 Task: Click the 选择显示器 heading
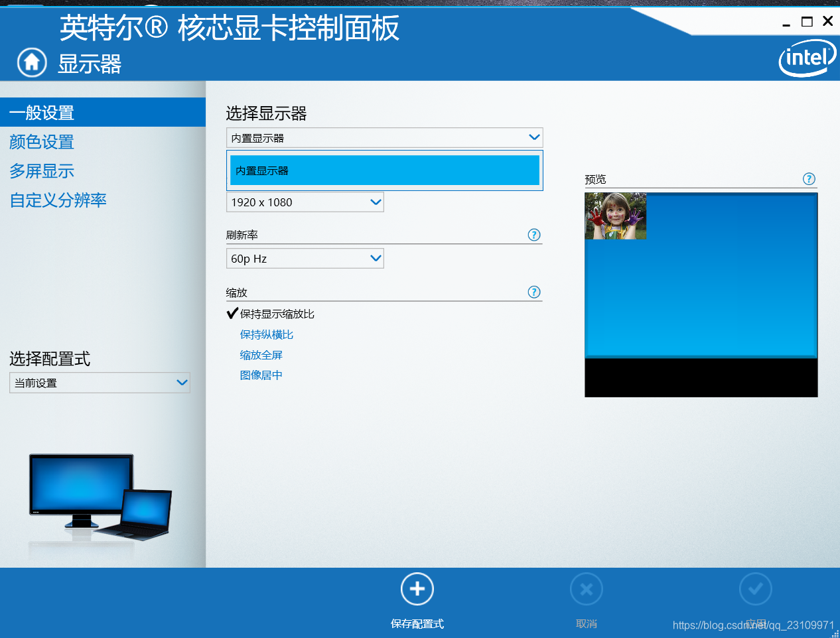pos(266,113)
